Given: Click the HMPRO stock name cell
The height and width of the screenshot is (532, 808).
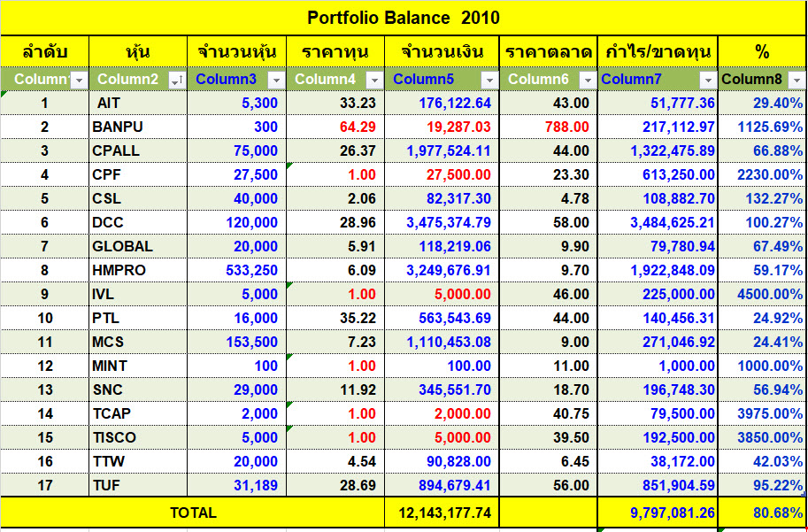Looking at the screenshot, I should point(138,270).
